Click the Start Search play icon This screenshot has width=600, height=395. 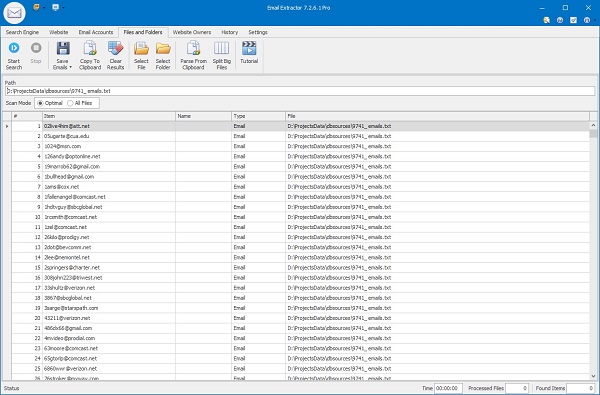pyautogui.click(x=14, y=48)
